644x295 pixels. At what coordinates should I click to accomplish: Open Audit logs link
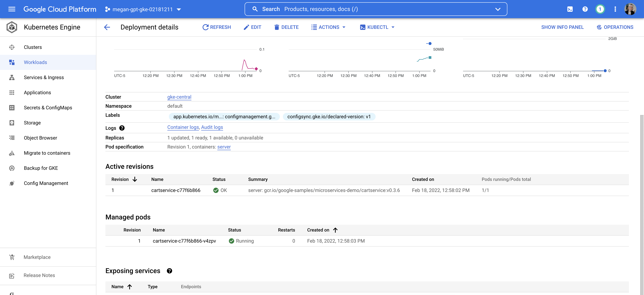pyautogui.click(x=212, y=127)
